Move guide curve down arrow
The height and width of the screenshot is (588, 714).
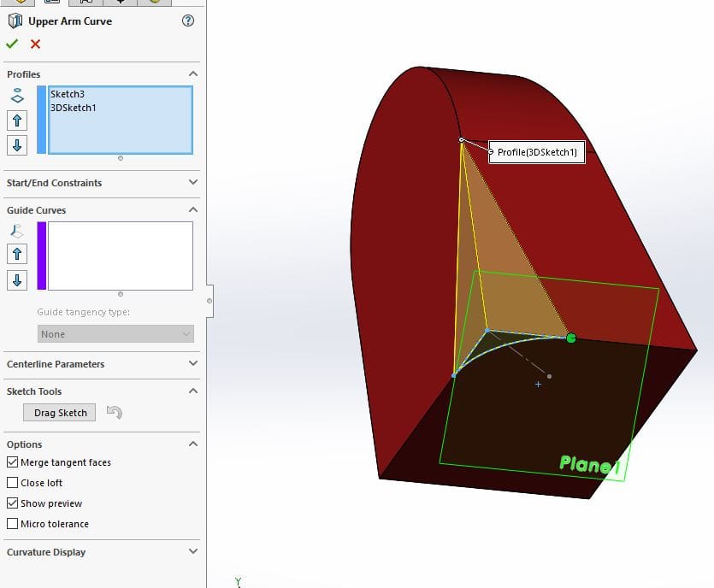coord(17,279)
